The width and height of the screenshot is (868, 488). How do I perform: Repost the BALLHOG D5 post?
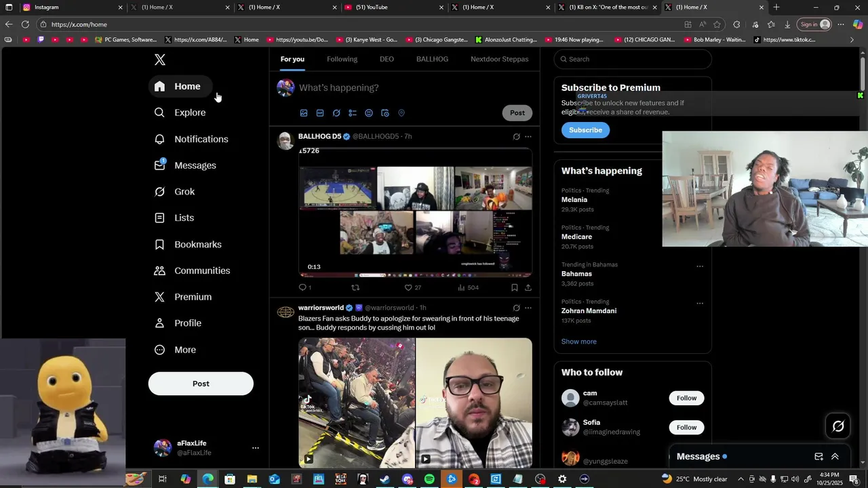point(355,287)
